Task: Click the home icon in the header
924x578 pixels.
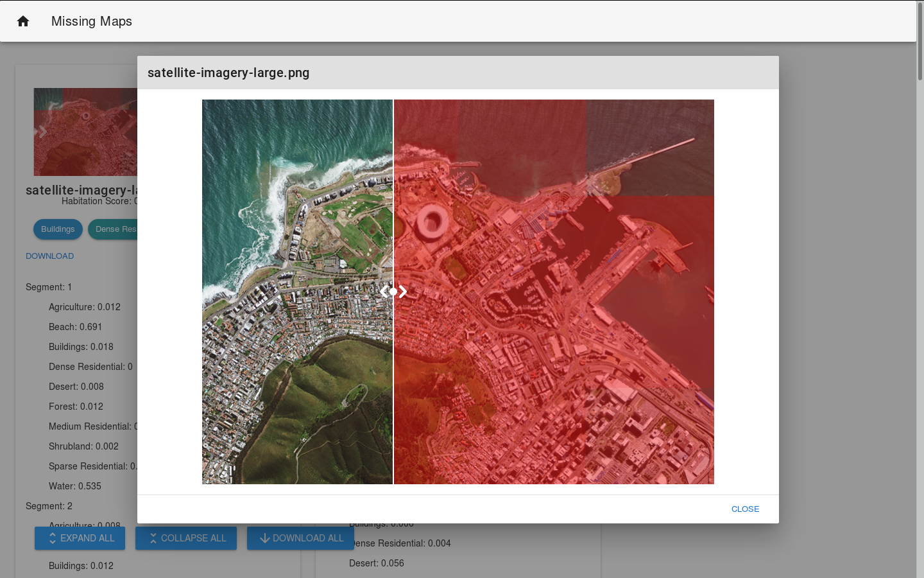Action: (x=23, y=21)
